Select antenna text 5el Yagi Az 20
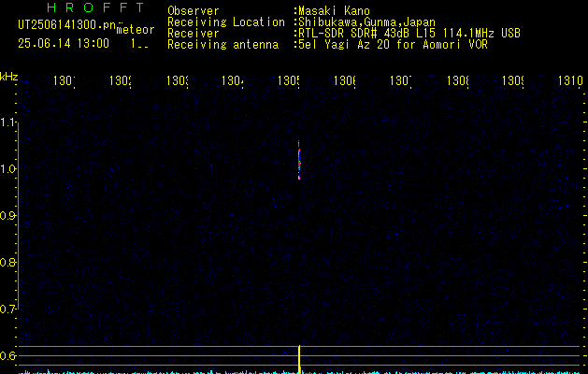Screen dimensions: 588x374 [344, 45]
